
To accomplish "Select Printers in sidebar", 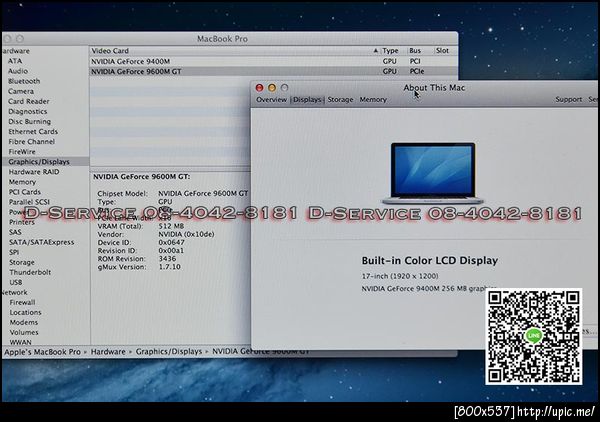I will [22, 222].
